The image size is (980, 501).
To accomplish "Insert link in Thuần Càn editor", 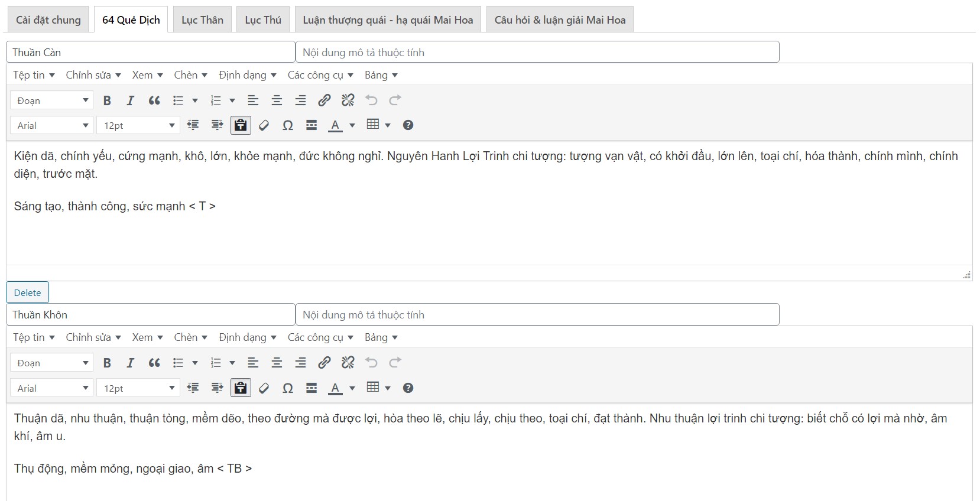I will tap(324, 100).
